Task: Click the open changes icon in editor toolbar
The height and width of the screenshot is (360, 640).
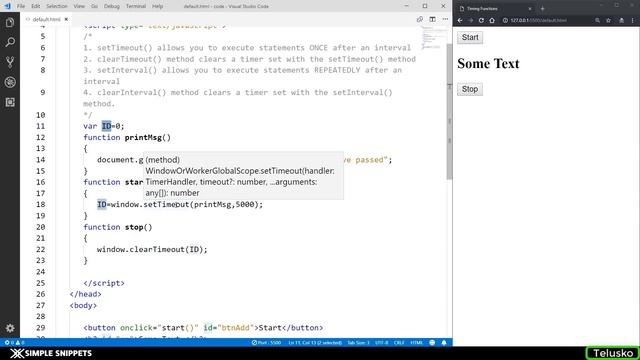Action: pyautogui.click(x=420, y=19)
